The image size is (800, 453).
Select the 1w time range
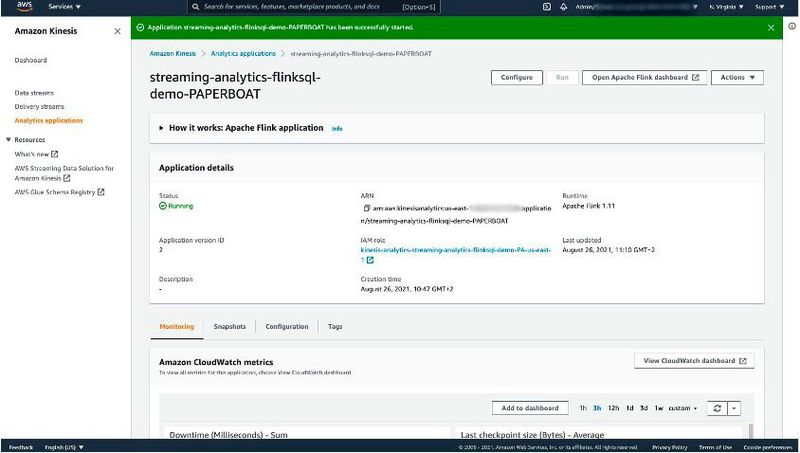tap(659, 408)
